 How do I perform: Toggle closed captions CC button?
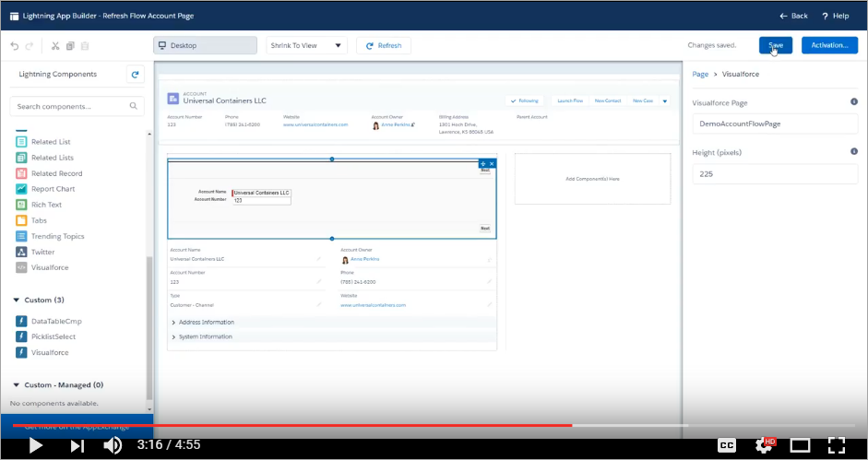click(x=726, y=445)
